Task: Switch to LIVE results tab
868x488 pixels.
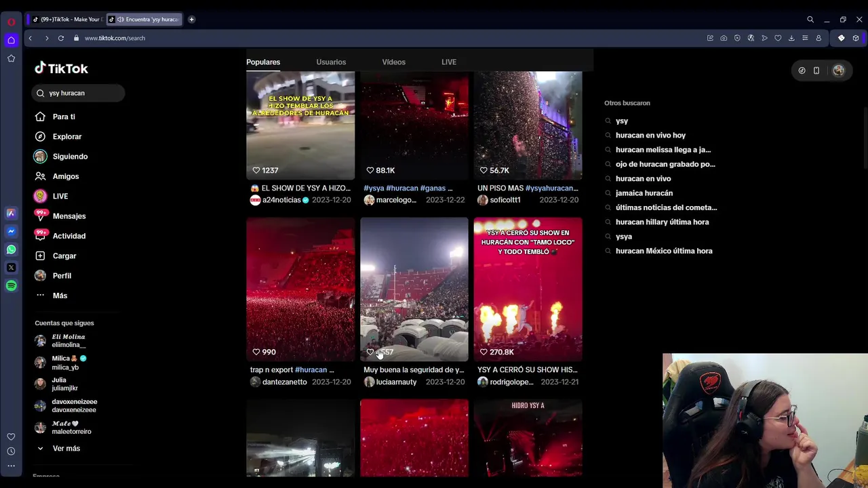Action: tap(449, 62)
